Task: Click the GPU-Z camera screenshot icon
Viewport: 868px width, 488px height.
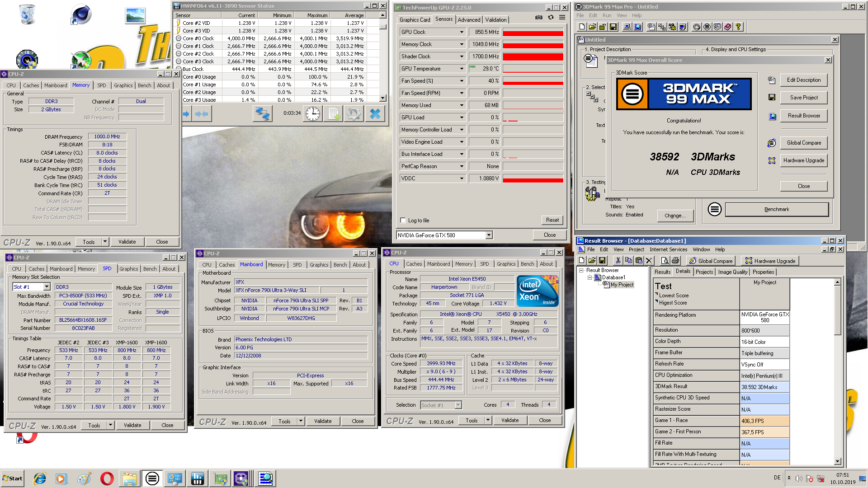Action: pyautogui.click(x=539, y=18)
